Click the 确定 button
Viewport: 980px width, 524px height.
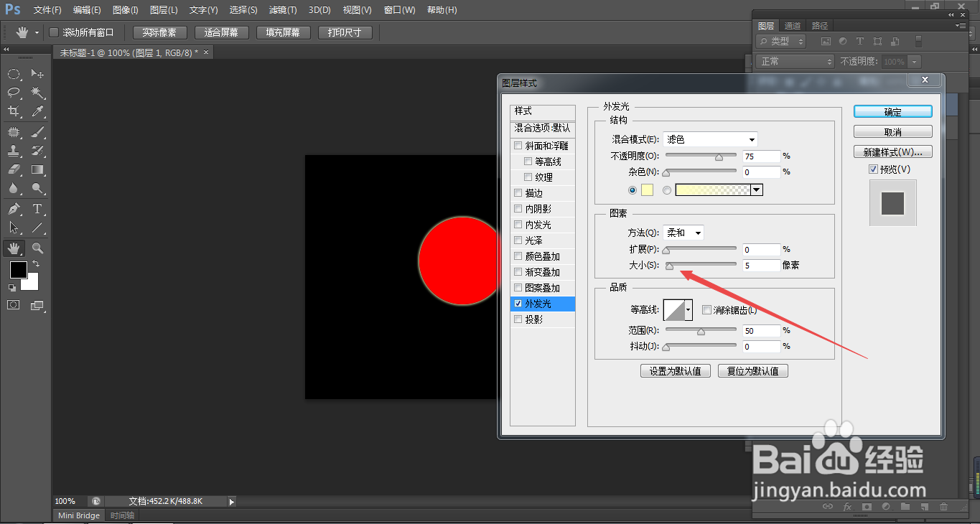click(893, 112)
